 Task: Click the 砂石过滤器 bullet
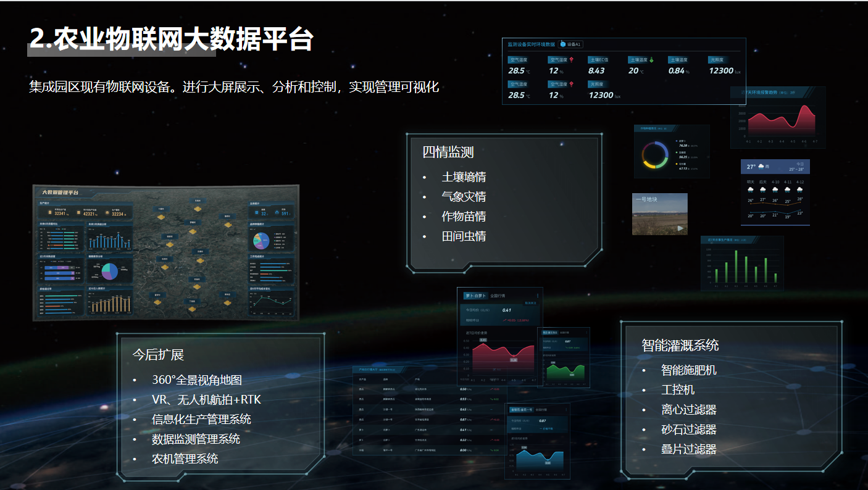tap(689, 430)
